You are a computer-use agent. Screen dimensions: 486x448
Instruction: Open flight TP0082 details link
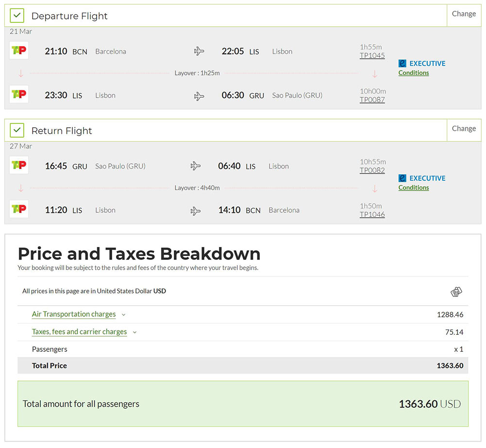point(372,171)
